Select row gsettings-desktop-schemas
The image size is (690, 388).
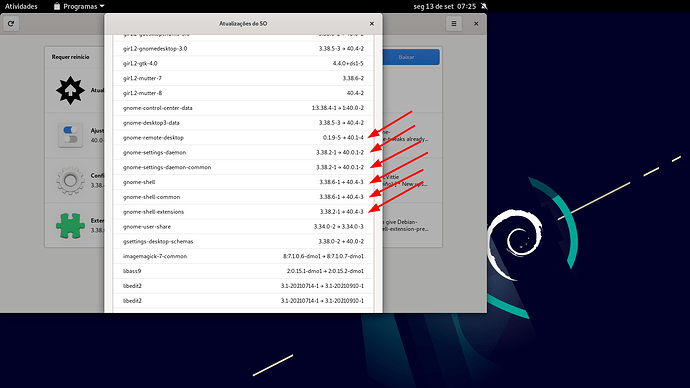(x=243, y=242)
